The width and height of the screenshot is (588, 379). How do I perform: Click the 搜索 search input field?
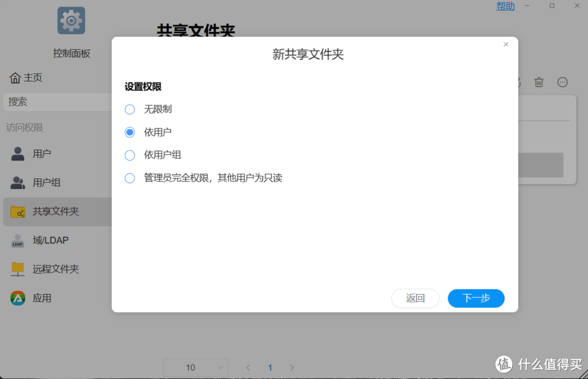point(57,102)
